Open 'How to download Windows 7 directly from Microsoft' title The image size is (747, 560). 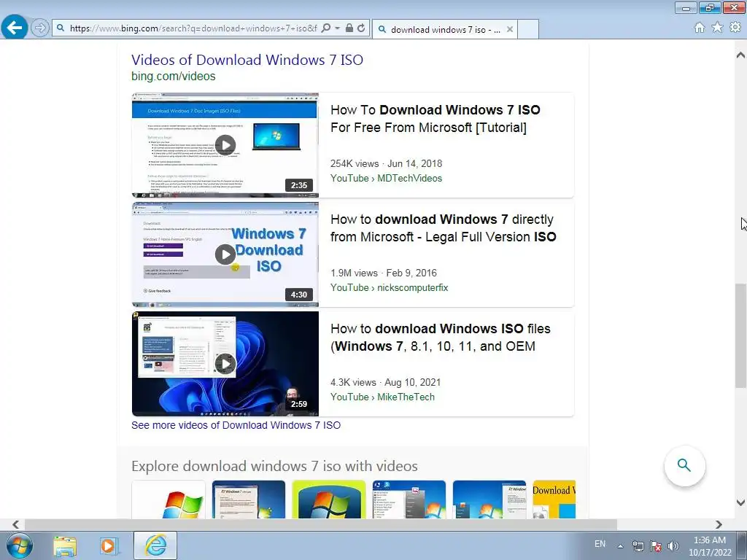coord(444,228)
